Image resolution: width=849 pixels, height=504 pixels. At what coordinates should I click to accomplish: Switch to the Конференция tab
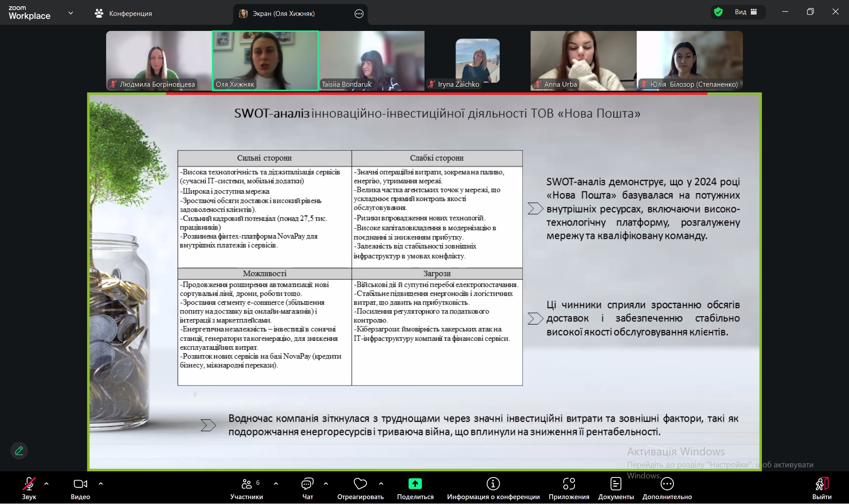[x=123, y=14]
